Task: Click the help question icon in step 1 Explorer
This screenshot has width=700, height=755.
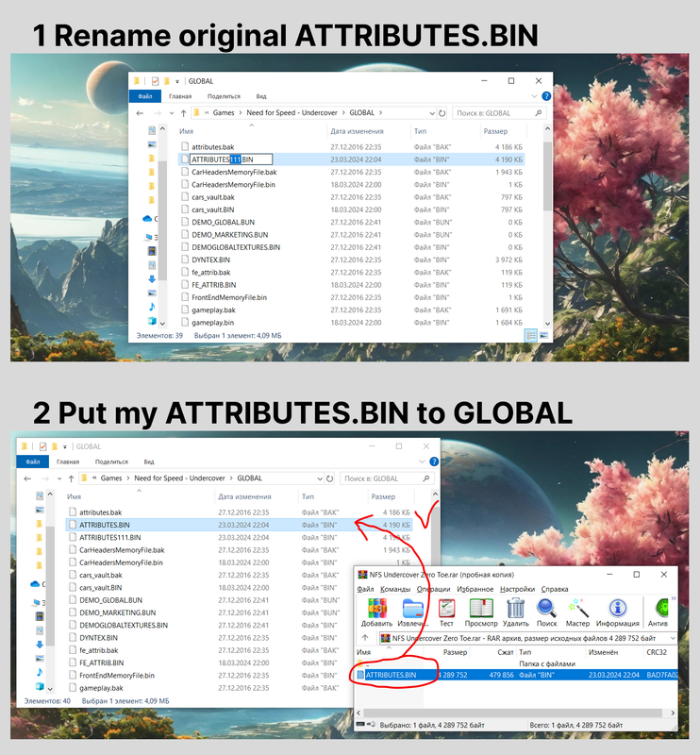Action: point(546,96)
